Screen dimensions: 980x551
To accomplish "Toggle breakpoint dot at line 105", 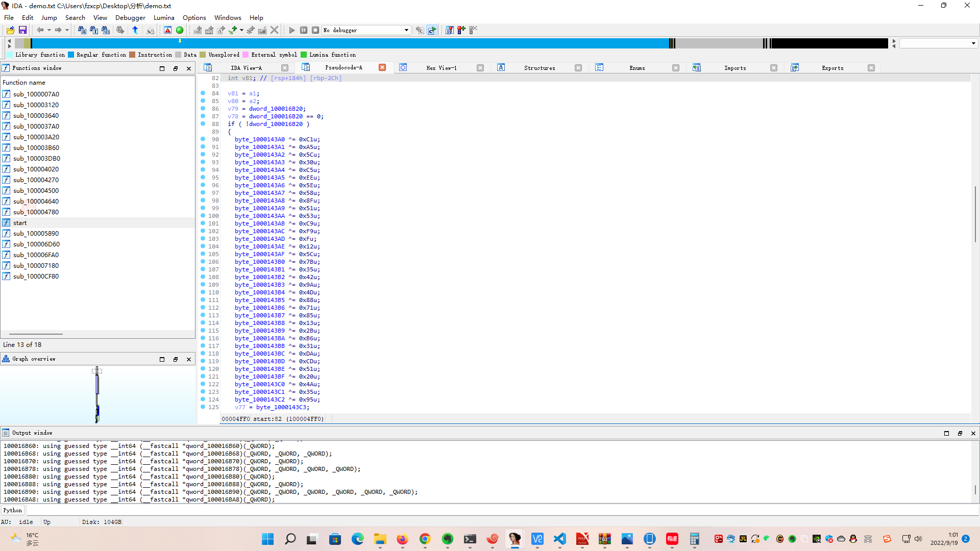I will (x=203, y=254).
